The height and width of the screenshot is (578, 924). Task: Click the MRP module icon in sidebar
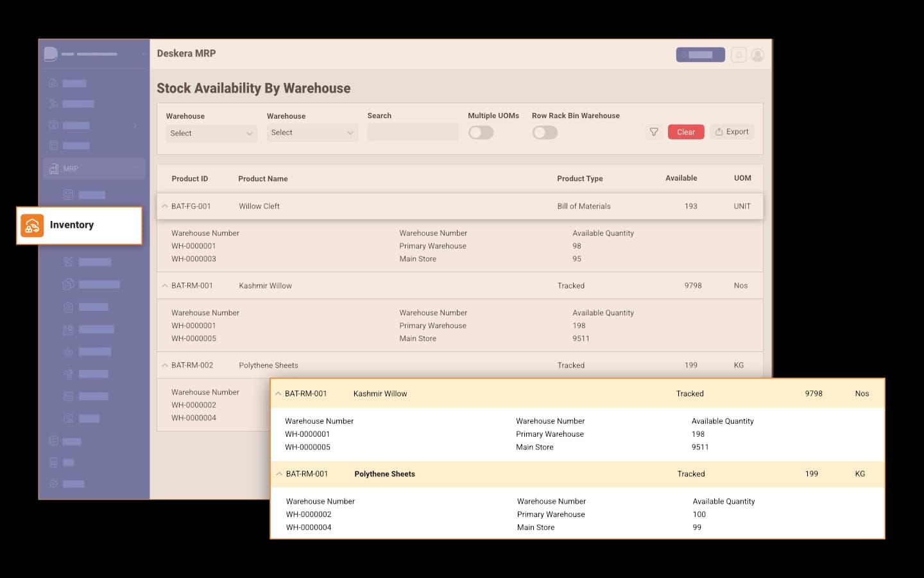(x=54, y=169)
